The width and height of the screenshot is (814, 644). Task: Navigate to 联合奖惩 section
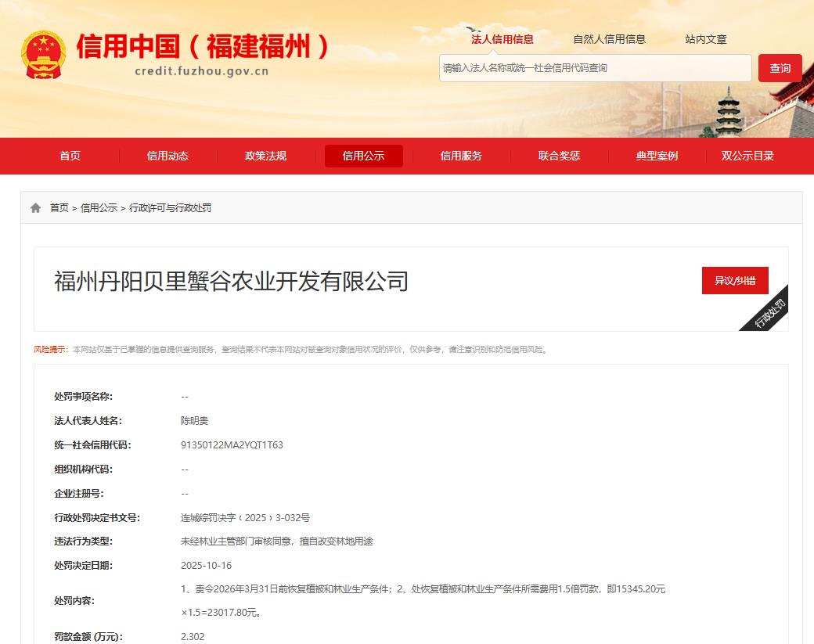coord(559,156)
